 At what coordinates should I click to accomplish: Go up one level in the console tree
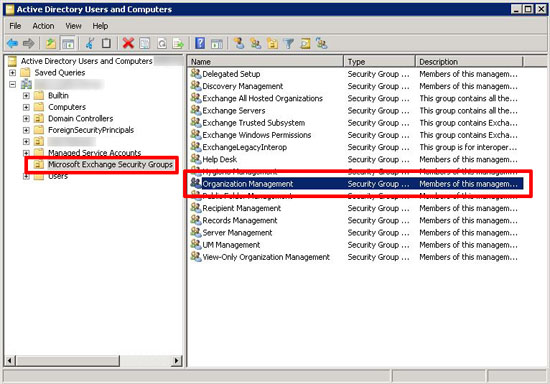51,43
